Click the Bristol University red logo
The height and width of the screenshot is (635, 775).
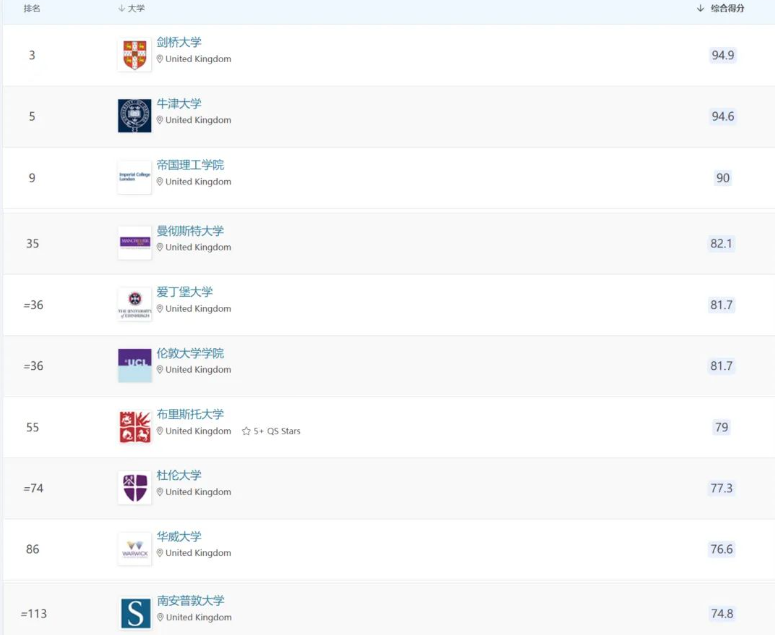(134, 426)
